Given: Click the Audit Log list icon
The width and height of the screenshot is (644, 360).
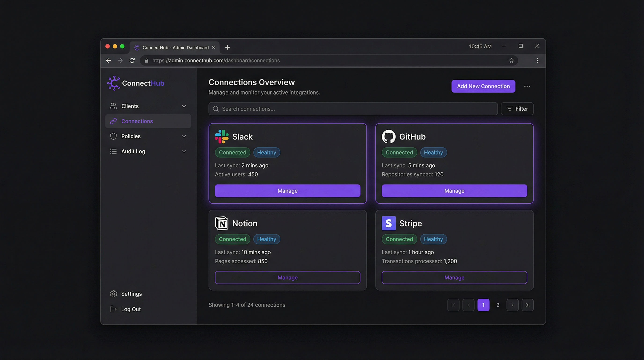Looking at the screenshot, I should click(x=113, y=151).
